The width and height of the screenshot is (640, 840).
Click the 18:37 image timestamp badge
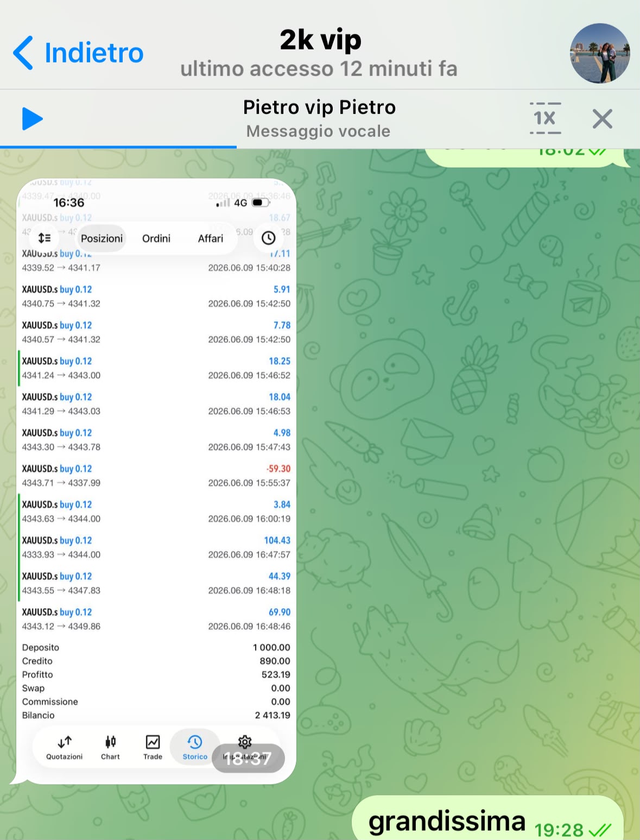click(248, 758)
